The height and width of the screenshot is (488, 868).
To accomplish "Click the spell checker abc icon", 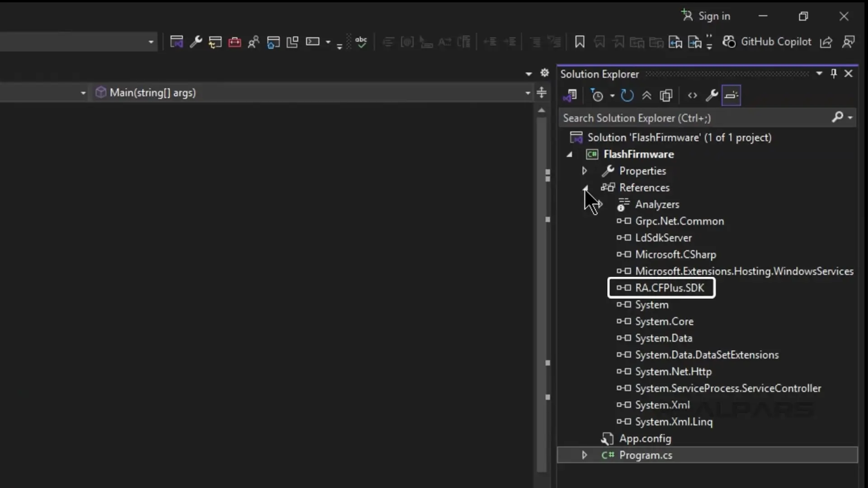I will [x=361, y=42].
